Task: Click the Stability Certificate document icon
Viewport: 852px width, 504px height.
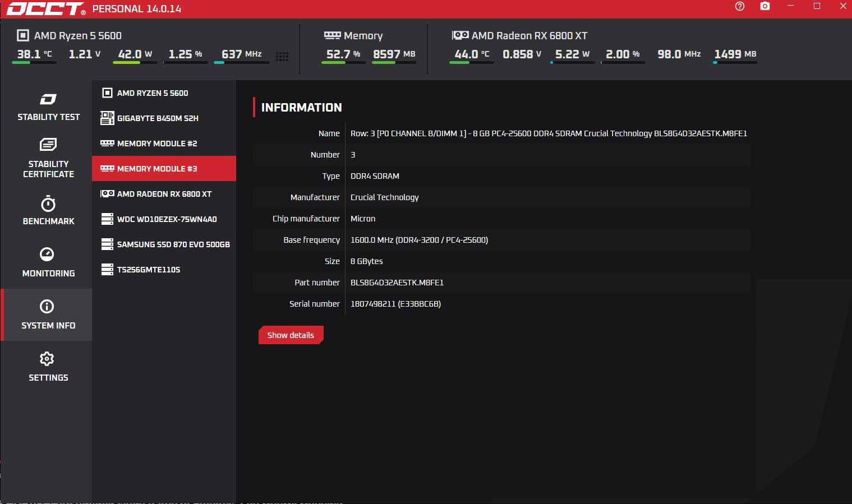Action: click(48, 145)
